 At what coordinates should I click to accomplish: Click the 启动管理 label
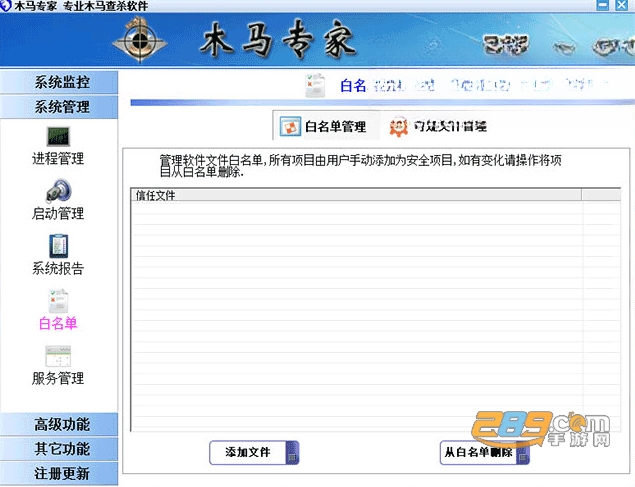(x=58, y=213)
